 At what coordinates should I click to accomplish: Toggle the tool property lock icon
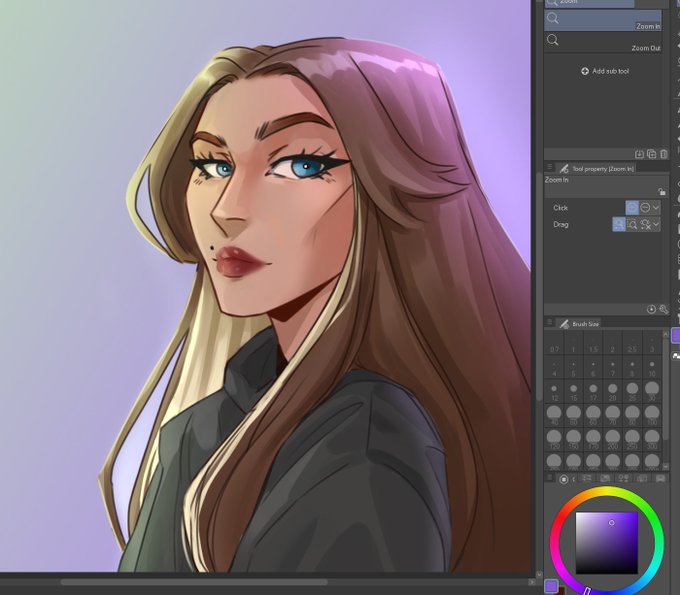661,191
